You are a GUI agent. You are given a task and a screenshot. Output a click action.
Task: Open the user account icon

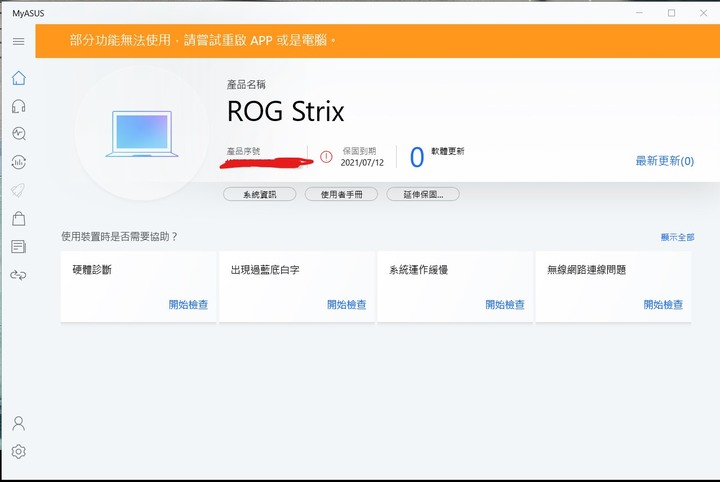click(18, 423)
